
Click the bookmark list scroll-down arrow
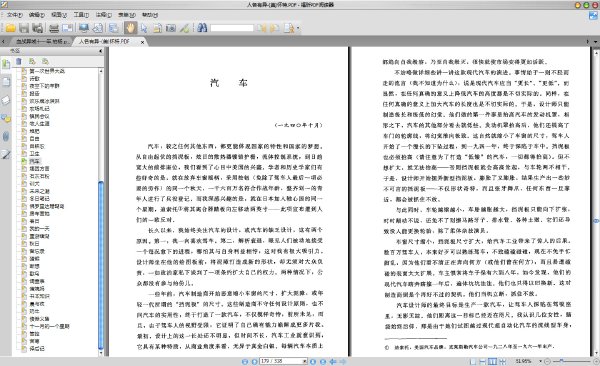(x=101, y=353)
